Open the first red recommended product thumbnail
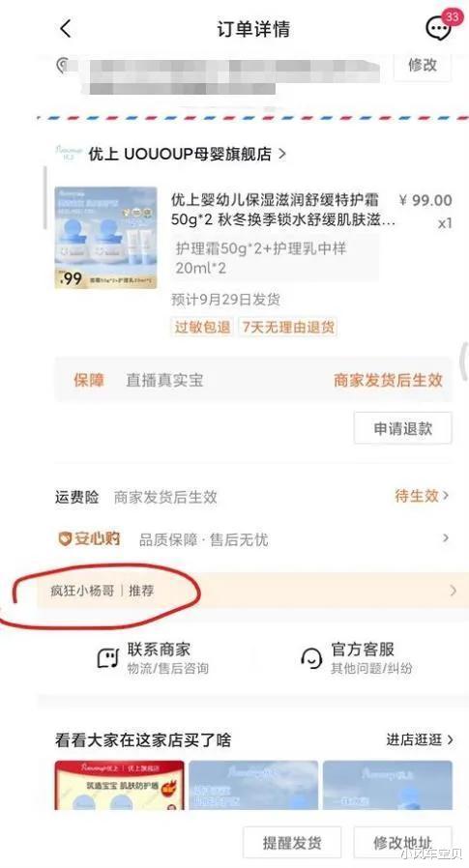The height and width of the screenshot is (868, 469). (x=120, y=785)
